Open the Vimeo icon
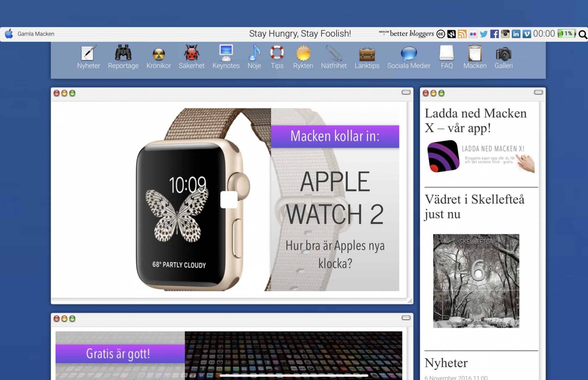 pos(527,34)
